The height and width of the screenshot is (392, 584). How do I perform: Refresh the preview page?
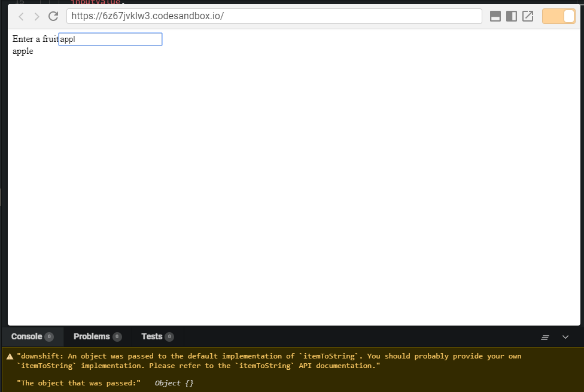click(53, 16)
